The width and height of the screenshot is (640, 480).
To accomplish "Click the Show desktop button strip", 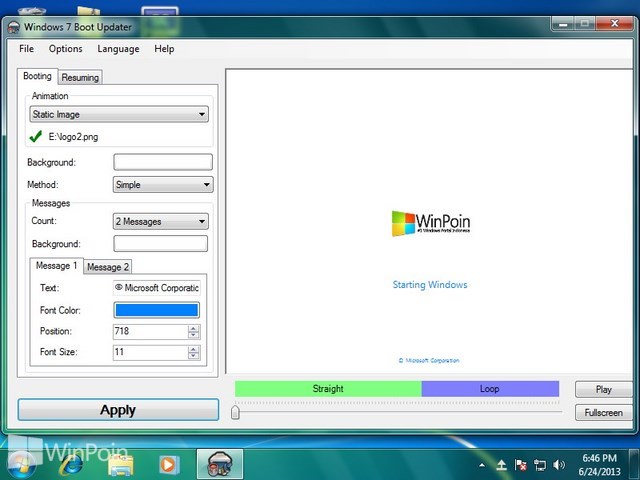I will (634, 464).
